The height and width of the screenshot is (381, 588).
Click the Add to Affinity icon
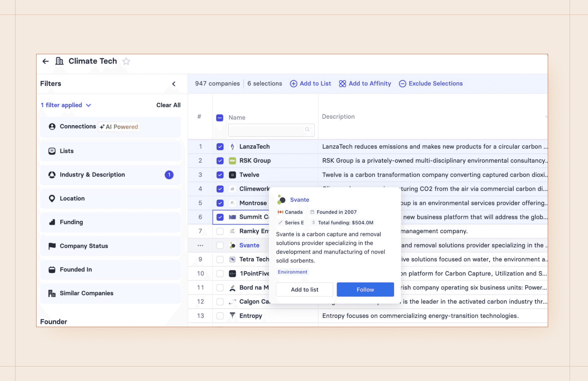(x=342, y=84)
